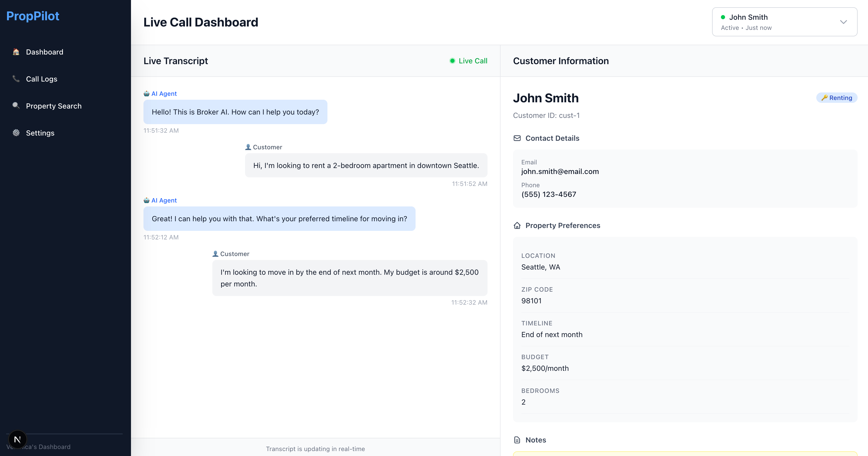Viewport: 868px width, 456px height.
Task: Click the Property Search magnifier icon
Action: (x=16, y=106)
